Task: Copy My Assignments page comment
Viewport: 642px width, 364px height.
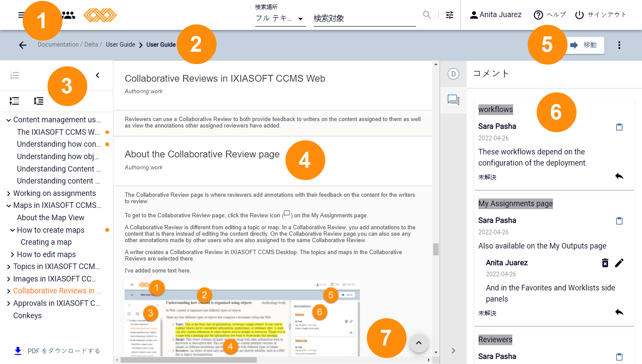Action: tap(619, 221)
